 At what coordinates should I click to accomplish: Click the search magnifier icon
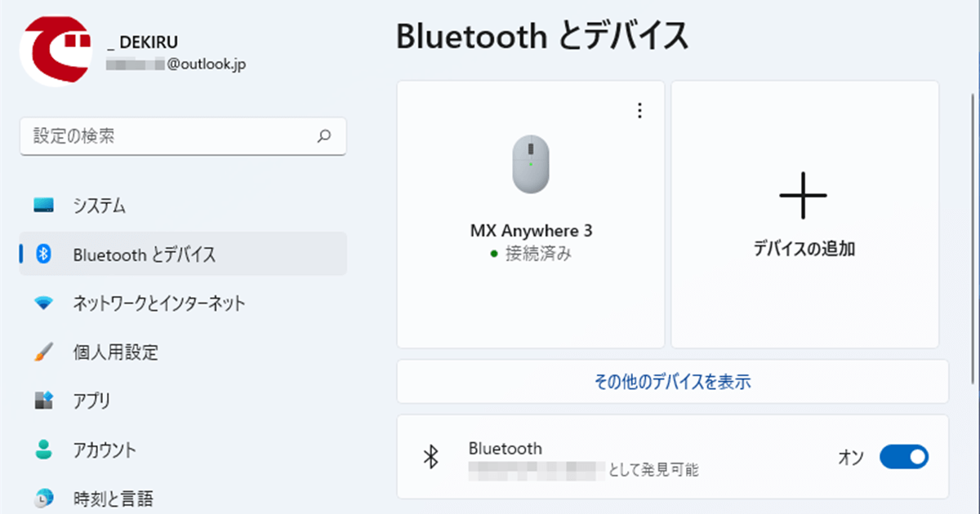click(x=324, y=136)
